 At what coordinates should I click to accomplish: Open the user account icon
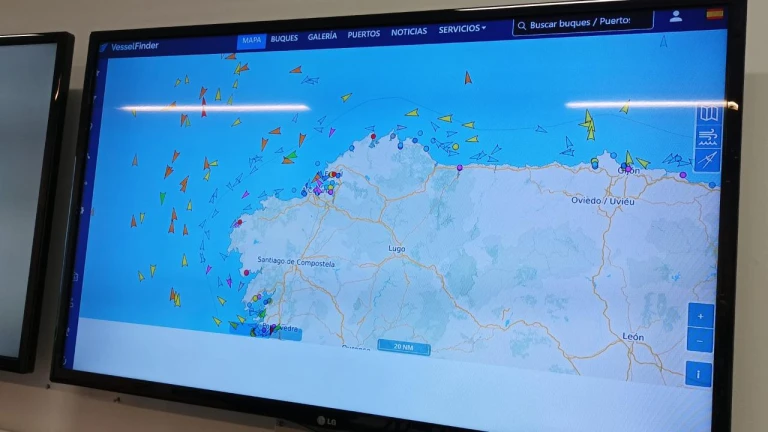pyautogui.click(x=676, y=16)
